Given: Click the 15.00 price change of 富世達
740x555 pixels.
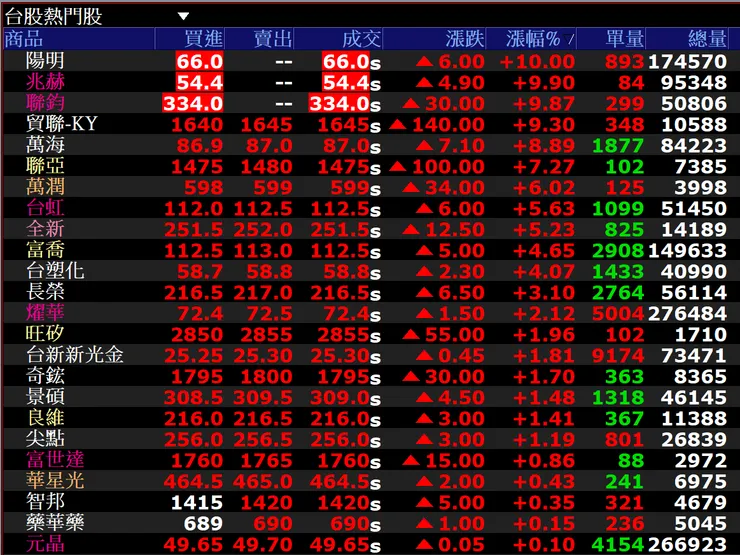Looking at the screenshot, I should pos(455,461).
